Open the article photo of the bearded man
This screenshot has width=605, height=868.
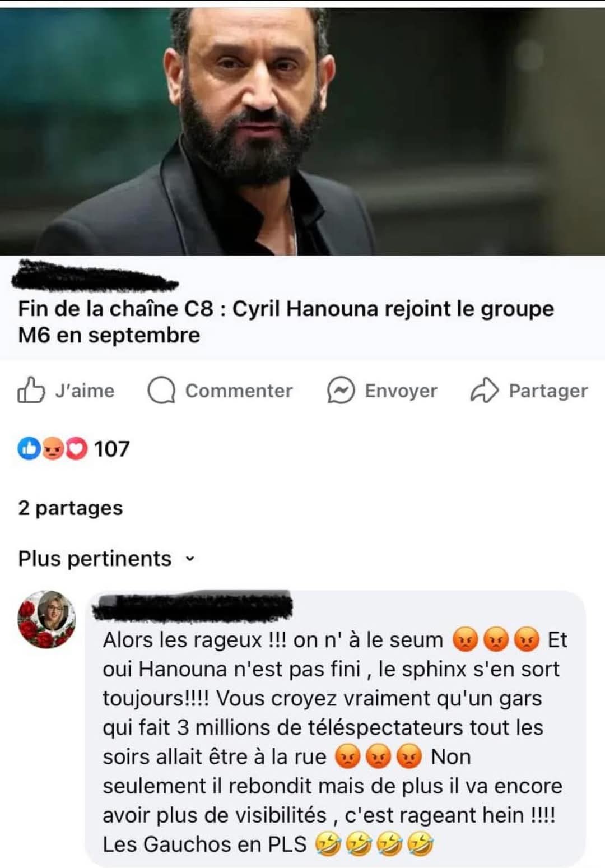302,131
